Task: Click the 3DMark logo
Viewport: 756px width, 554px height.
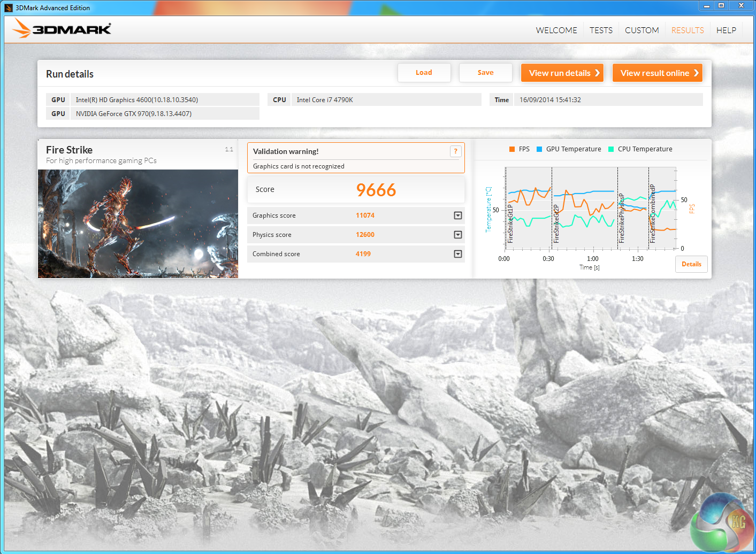Action: coord(62,29)
